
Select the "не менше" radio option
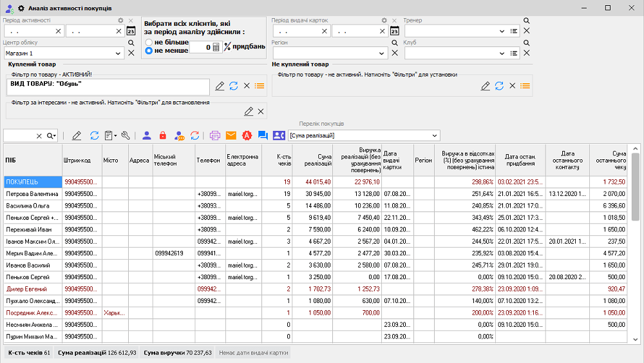[149, 50]
